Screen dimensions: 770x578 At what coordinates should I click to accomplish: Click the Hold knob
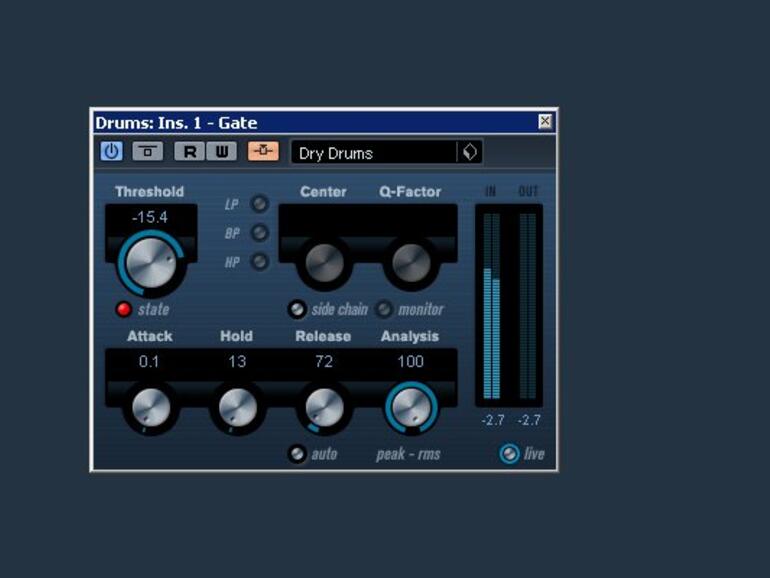(x=238, y=408)
